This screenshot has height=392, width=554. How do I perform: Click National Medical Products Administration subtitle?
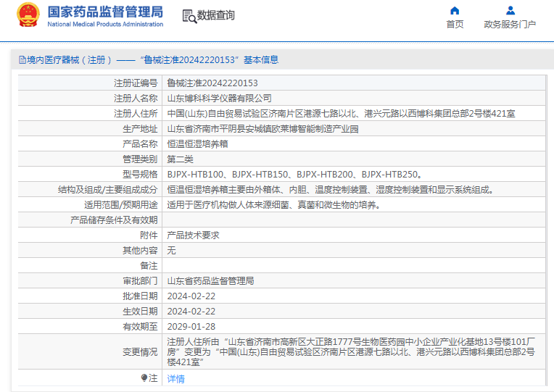(105, 24)
